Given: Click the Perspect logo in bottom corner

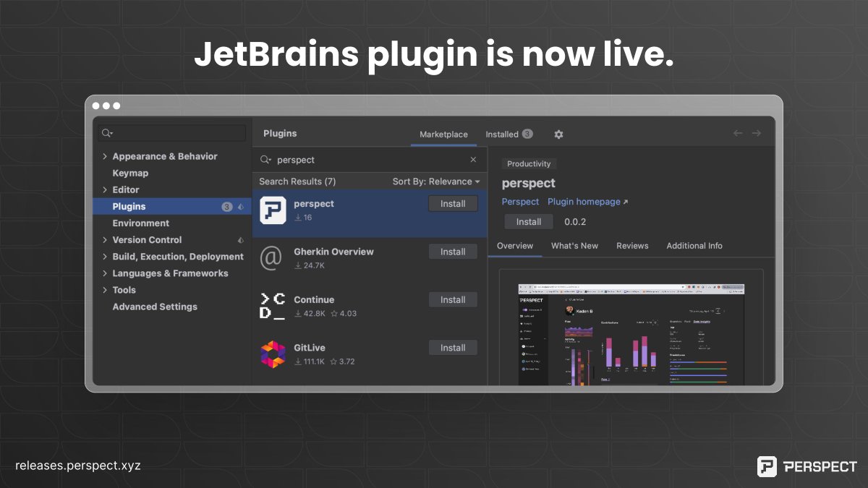Looking at the screenshot, I should click(807, 466).
